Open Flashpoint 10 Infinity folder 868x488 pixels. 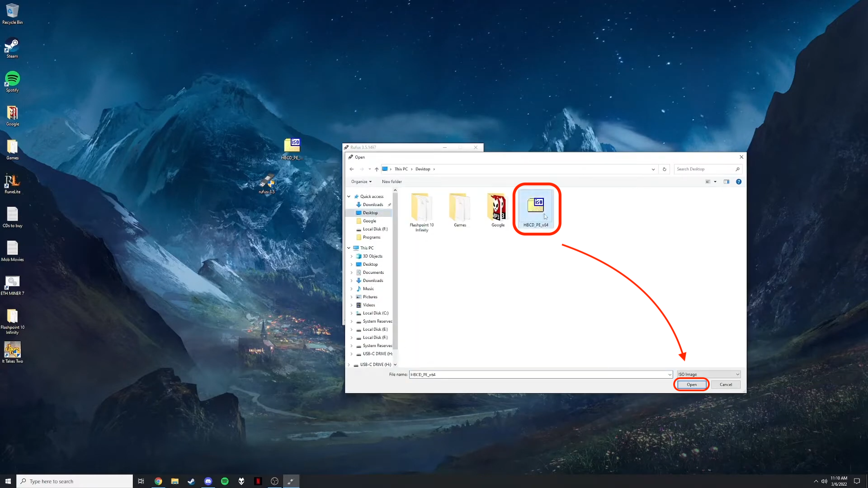pos(421,207)
